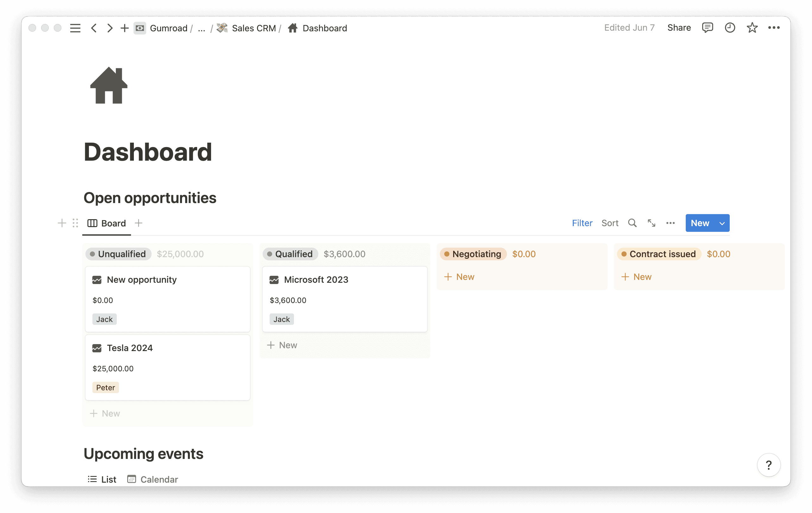Open the Microsoft 2023 card
This screenshot has width=812, height=513.
click(x=316, y=280)
